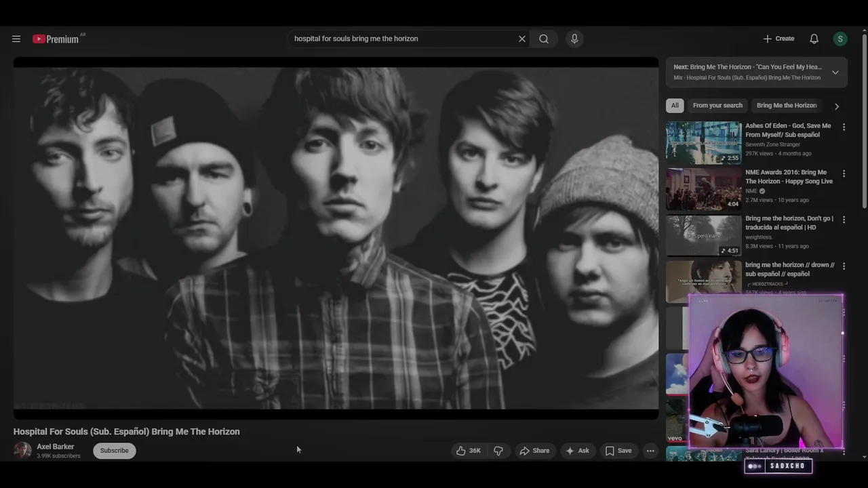Image resolution: width=868 pixels, height=488 pixels.
Task: Open NME Awards Happy Song Live title
Action: 789,176
